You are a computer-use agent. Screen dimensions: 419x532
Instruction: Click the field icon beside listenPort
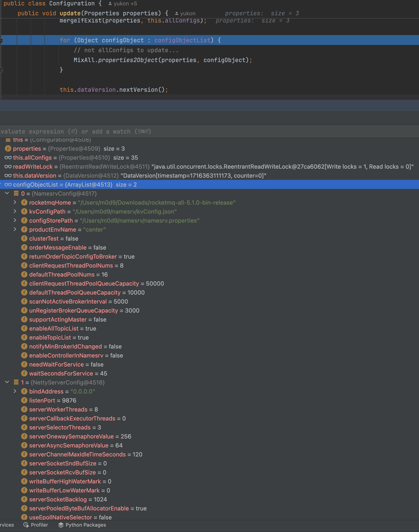click(x=24, y=400)
